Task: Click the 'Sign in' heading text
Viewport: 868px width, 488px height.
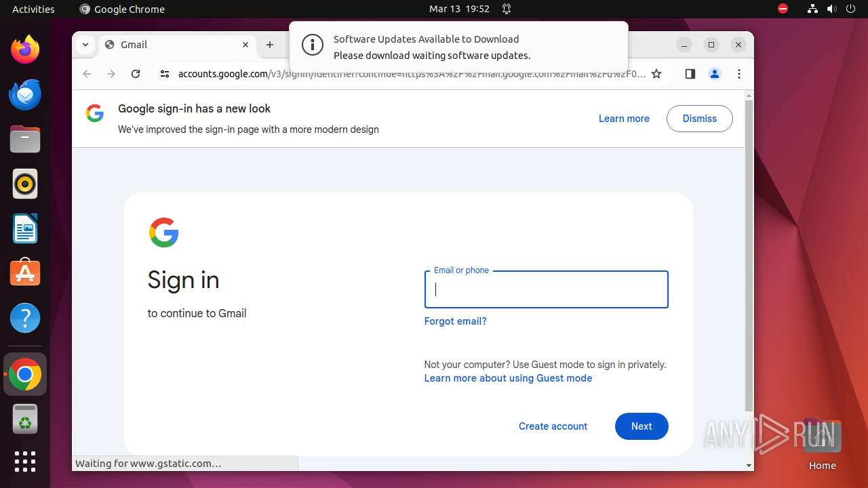Action: 183,280
